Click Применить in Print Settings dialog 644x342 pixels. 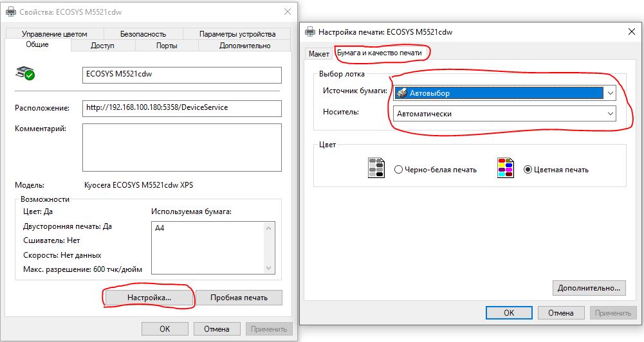[612, 313]
